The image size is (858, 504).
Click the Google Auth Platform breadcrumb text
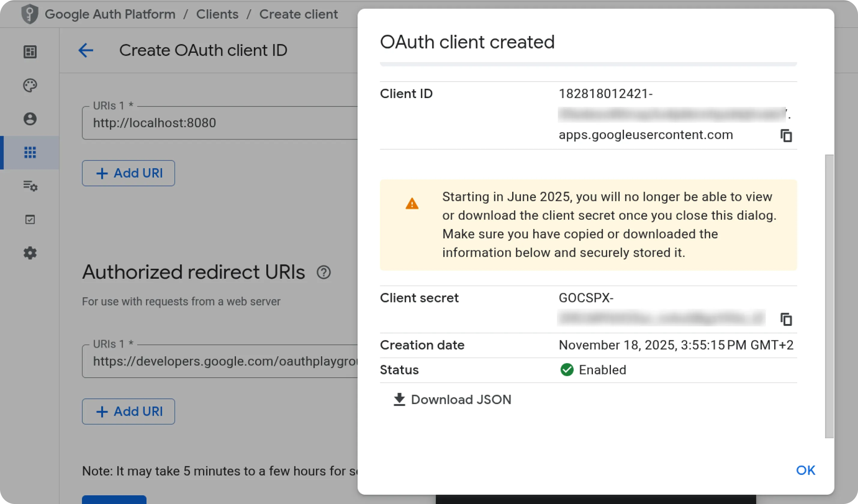[x=110, y=14]
